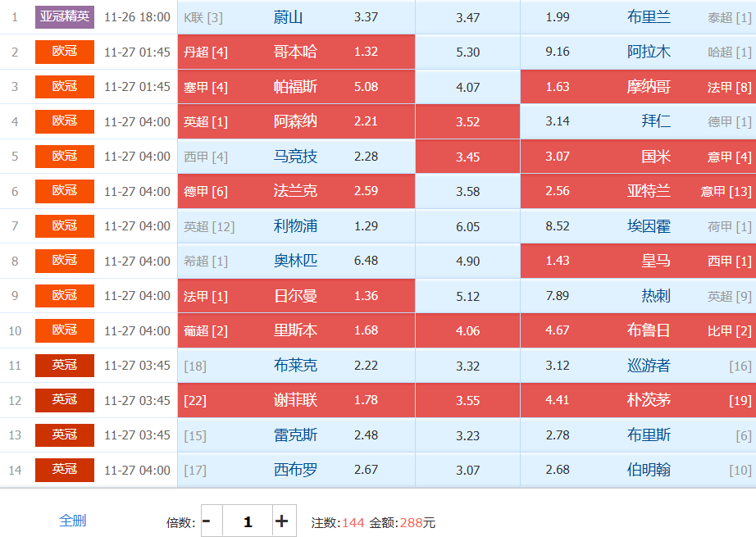Select draw odds 3.23 for 雷克斯 match

click(467, 435)
